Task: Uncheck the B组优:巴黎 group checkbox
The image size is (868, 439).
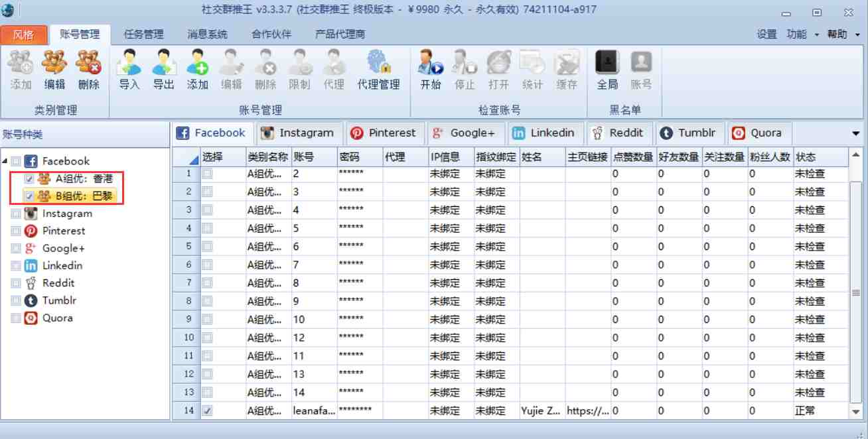Action: (29, 196)
